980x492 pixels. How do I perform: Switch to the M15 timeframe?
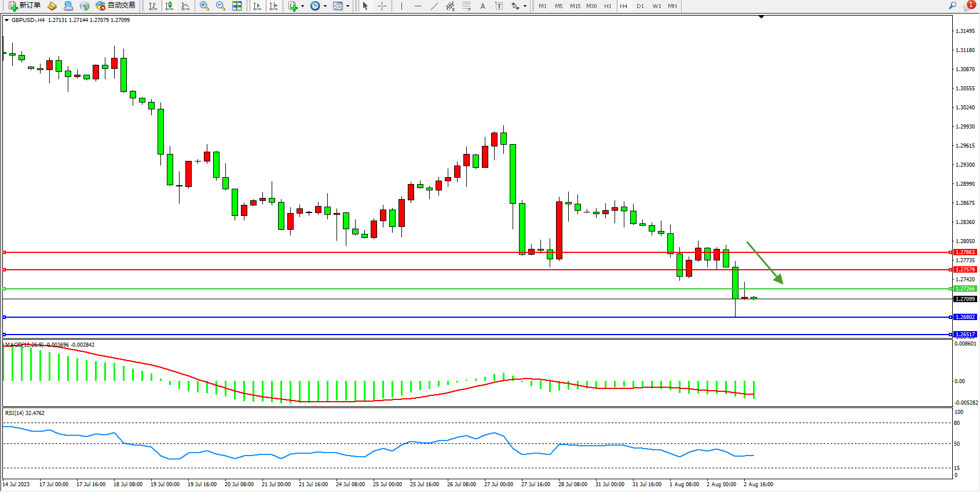[x=575, y=6]
